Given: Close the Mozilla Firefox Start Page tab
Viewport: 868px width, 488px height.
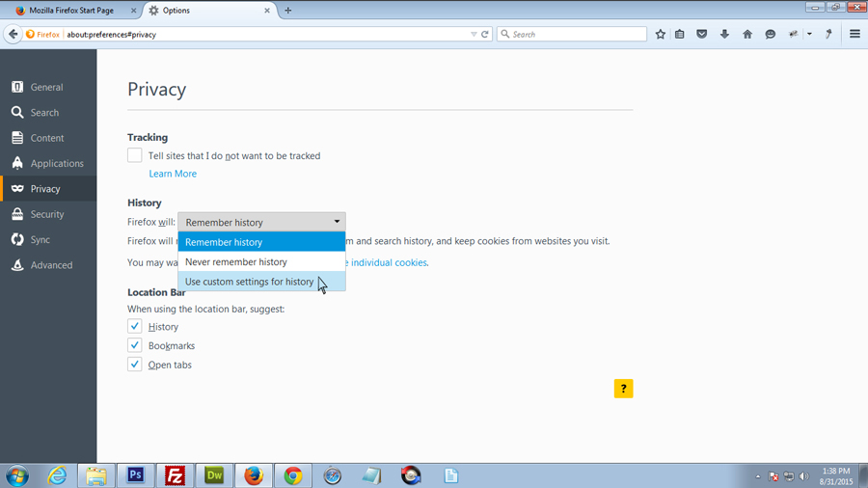Looking at the screenshot, I should 133,11.
